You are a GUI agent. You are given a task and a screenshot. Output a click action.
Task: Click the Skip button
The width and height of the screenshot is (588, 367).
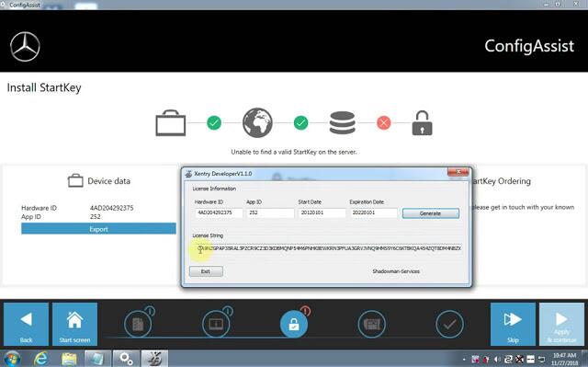point(513,324)
